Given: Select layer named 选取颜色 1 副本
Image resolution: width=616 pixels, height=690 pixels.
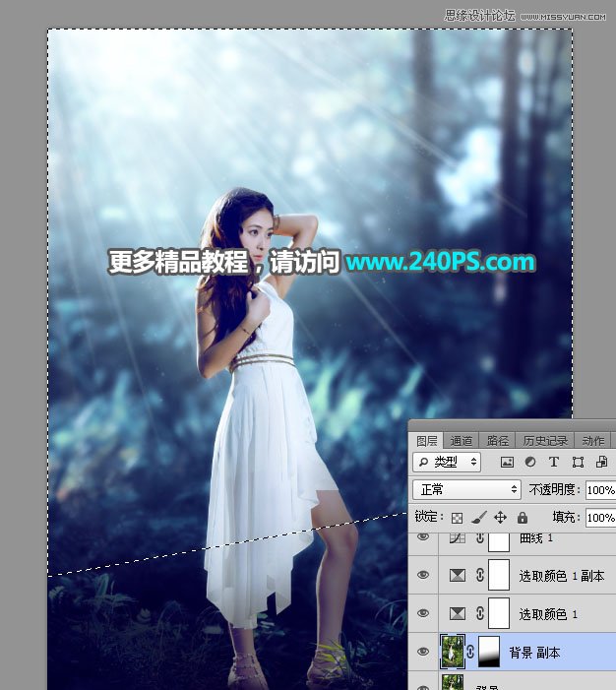Looking at the screenshot, I should point(562,575).
